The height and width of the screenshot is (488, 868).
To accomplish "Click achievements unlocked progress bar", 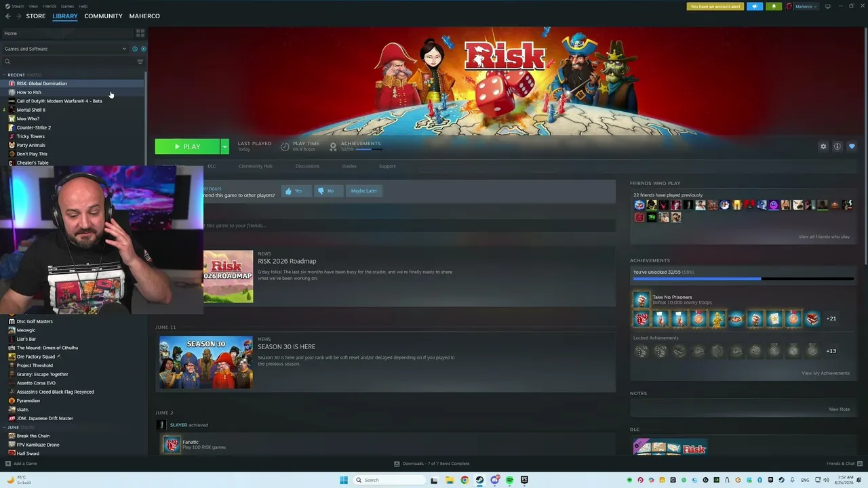I will click(743, 279).
